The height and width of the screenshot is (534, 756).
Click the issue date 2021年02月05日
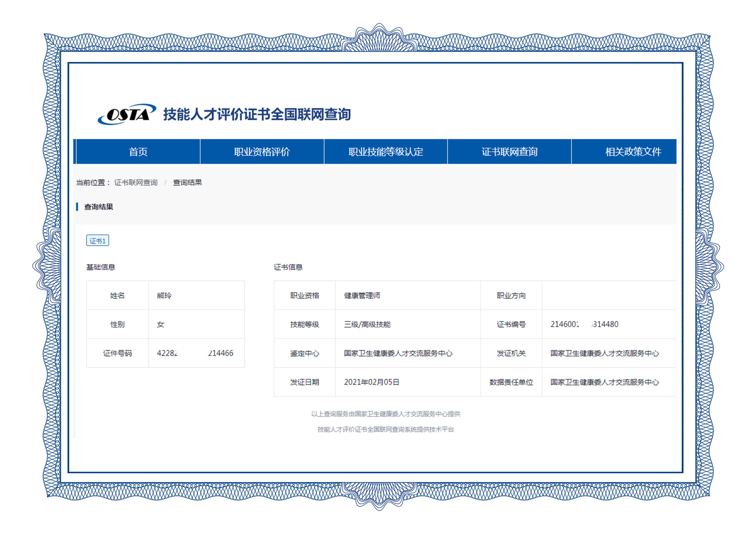click(371, 382)
